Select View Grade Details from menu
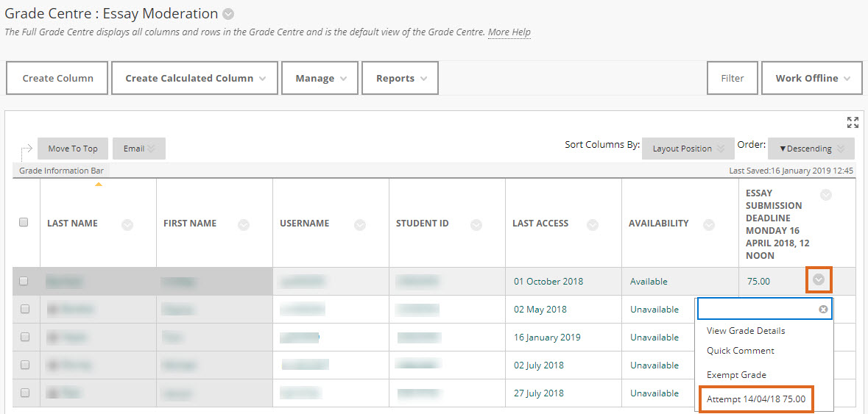868x414 pixels. [746, 331]
